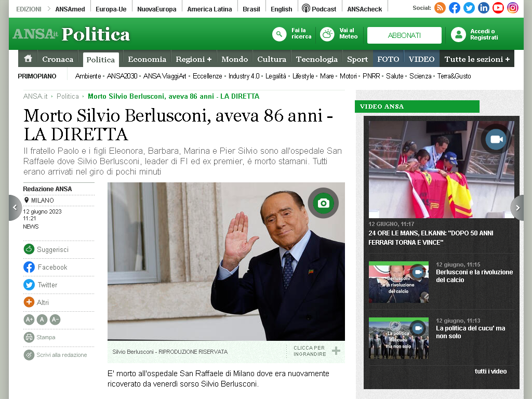Increase text size with the A+ icon

point(29,320)
